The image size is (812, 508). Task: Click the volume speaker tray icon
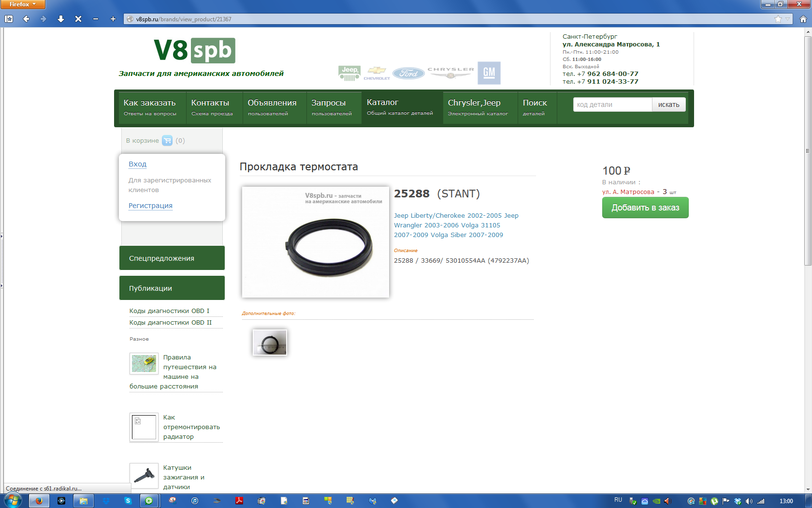click(x=749, y=501)
